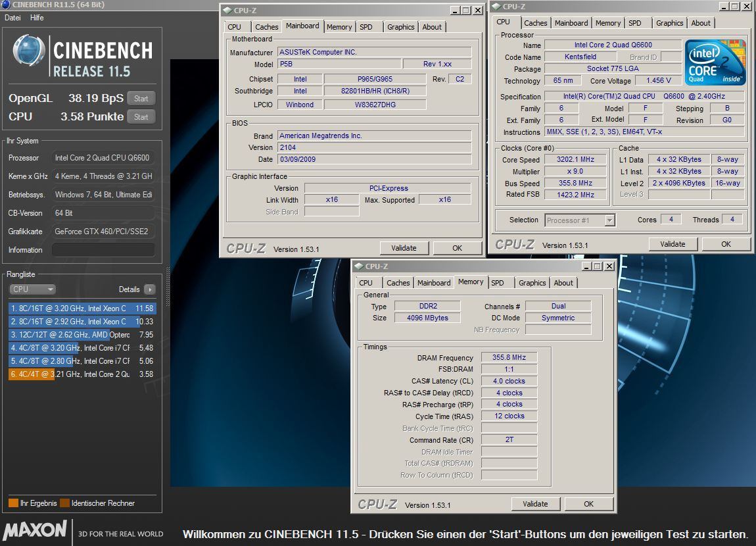
Task: Click the Cinebench globe logo icon
Action: [29, 51]
